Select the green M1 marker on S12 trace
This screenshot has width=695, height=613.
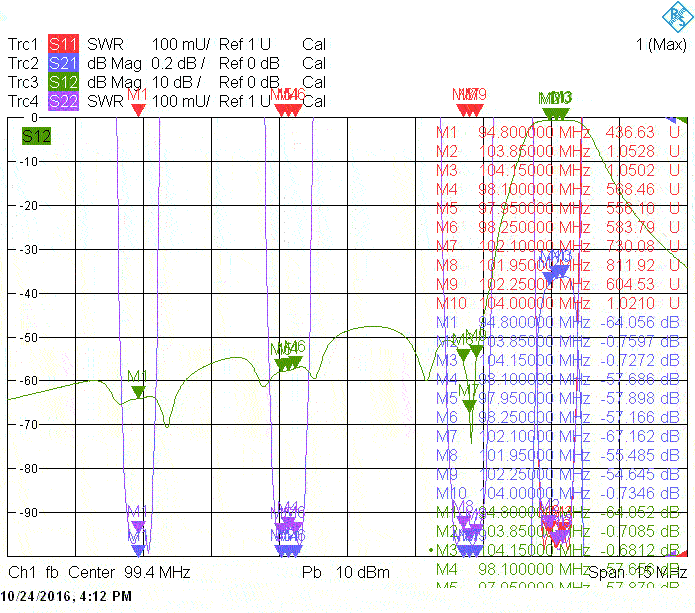click(138, 391)
